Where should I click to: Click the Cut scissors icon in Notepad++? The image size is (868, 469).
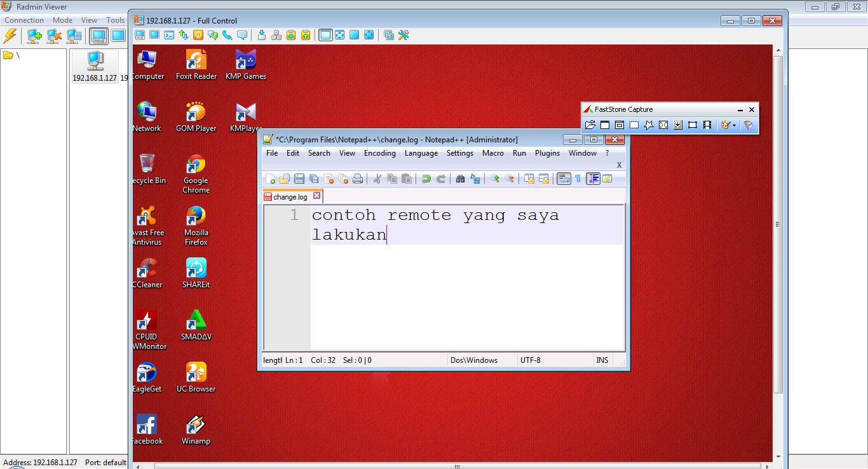377,179
